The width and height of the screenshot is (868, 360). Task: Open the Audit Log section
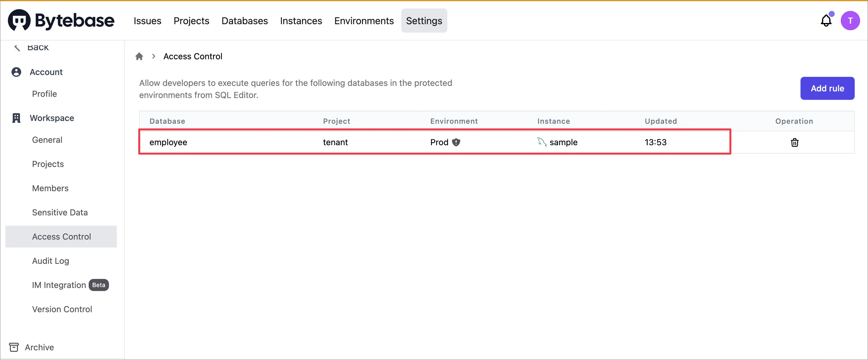[x=51, y=261]
